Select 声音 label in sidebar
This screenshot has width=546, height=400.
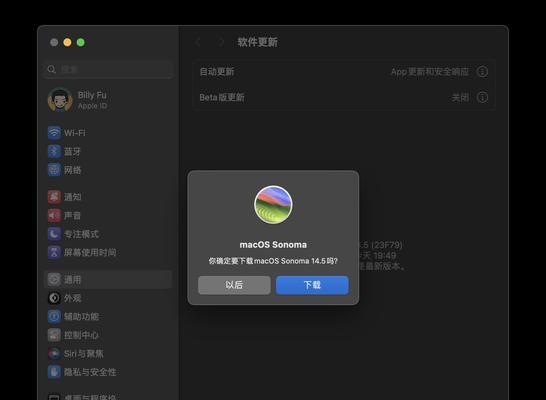coord(72,215)
